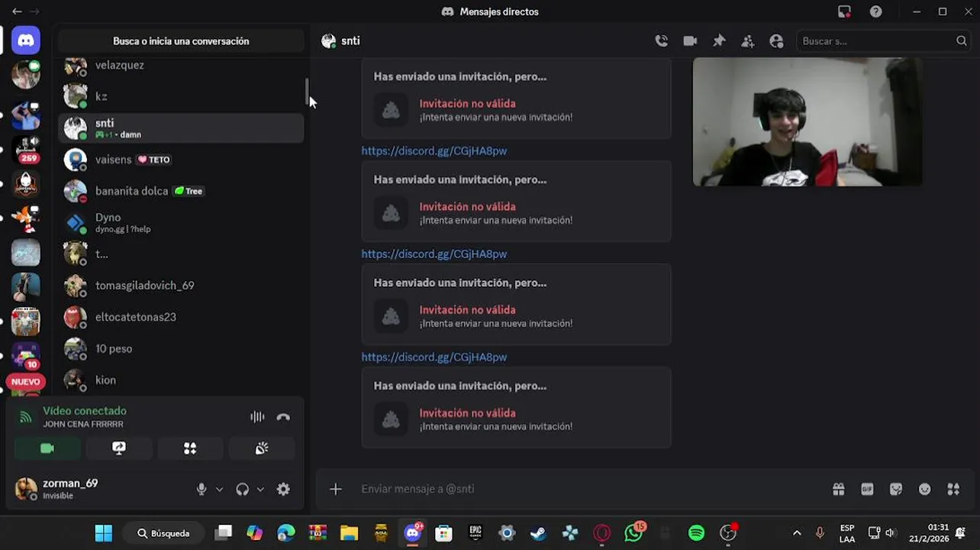Open Epic Games from the taskbar

click(475, 533)
